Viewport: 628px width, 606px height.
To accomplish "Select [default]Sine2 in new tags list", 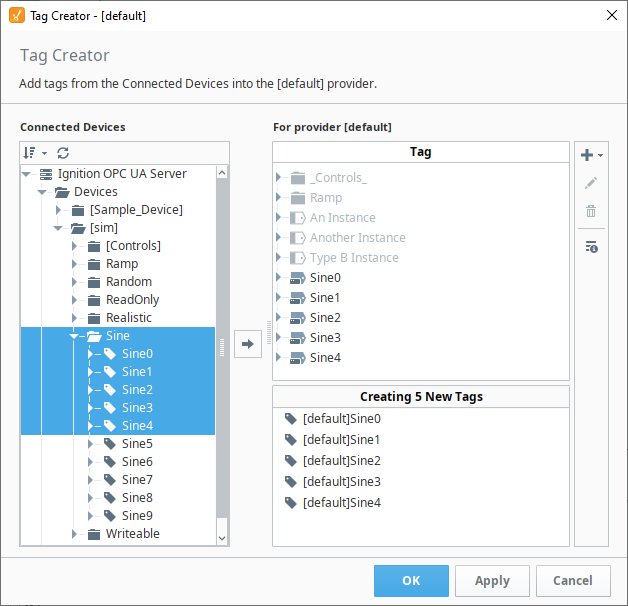I will click(342, 461).
